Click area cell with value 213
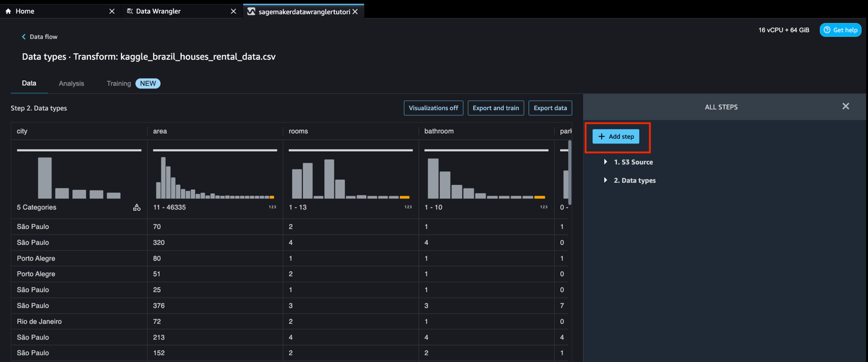The image size is (868, 362). point(215,337)
